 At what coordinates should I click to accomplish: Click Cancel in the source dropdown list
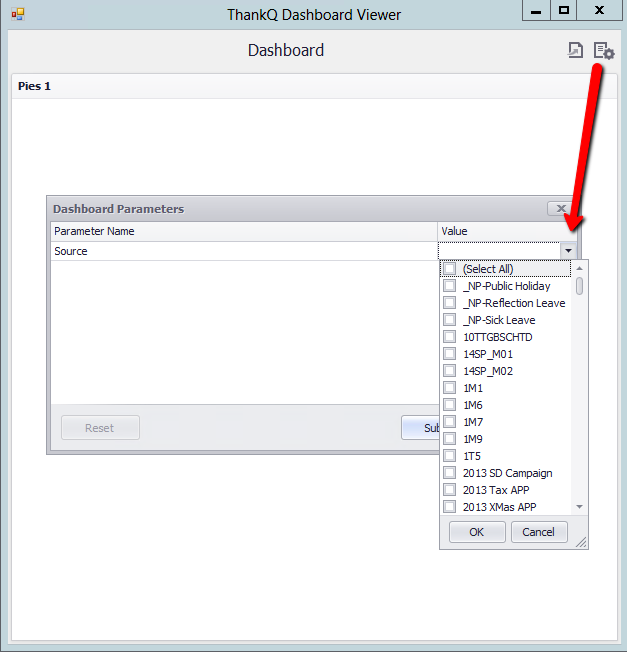(539, 532)
